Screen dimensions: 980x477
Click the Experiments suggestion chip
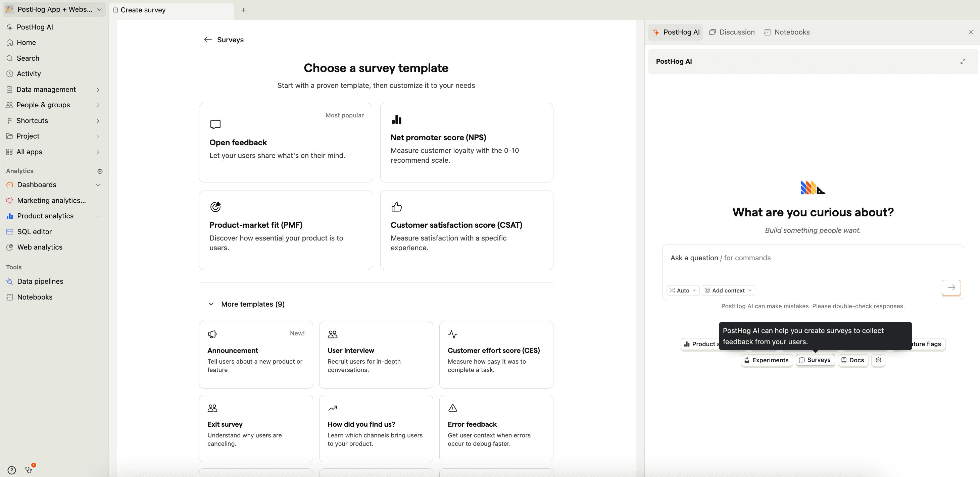point(767,360)
